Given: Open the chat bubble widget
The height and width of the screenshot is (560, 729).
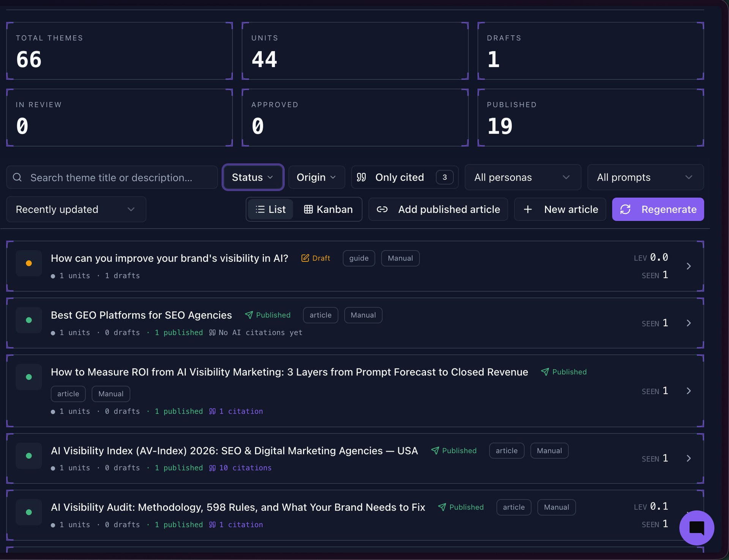Looking at the screenshot, I should click(x=697, y=528).
